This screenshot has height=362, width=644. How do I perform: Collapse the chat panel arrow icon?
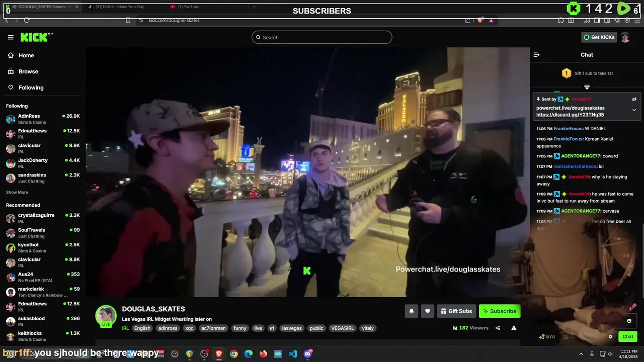click(x=536, y=55)
